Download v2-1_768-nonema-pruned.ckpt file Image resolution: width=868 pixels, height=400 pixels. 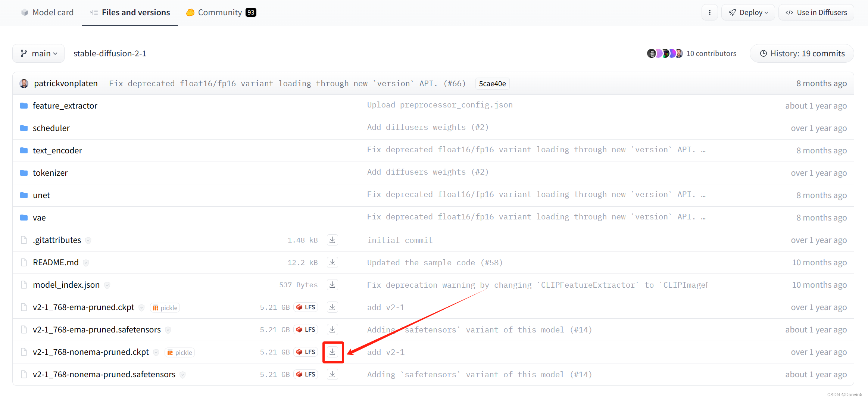point(332,352)
